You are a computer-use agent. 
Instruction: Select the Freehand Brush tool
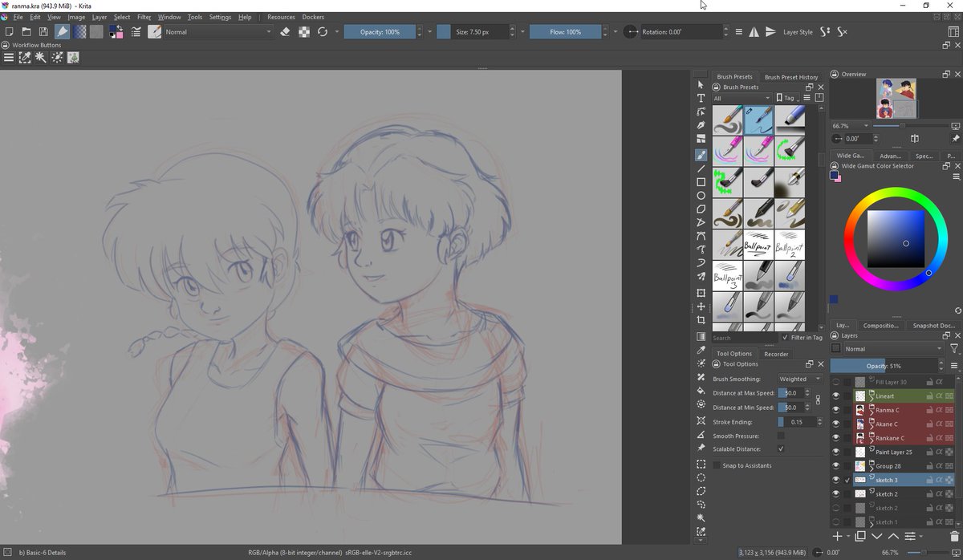701,155
